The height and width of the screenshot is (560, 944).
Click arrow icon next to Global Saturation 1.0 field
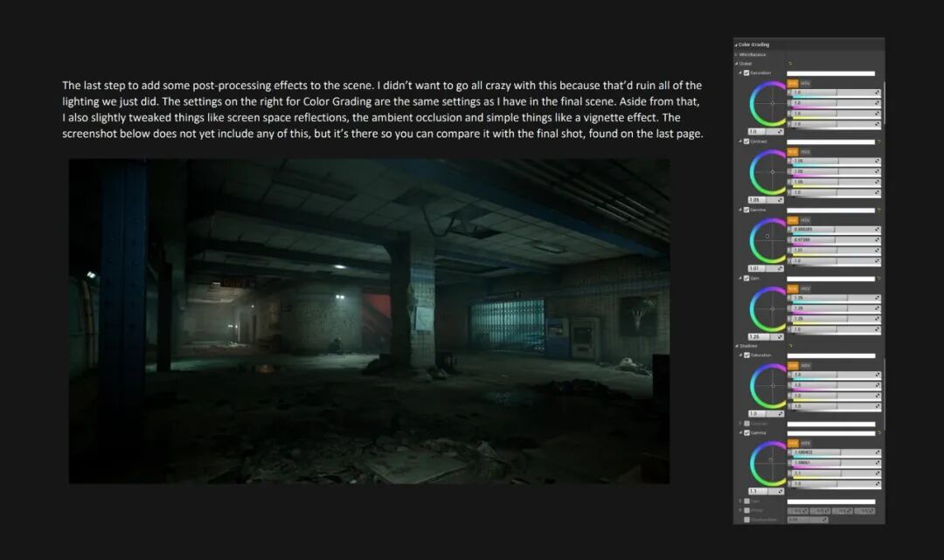[x=781, y=131]
